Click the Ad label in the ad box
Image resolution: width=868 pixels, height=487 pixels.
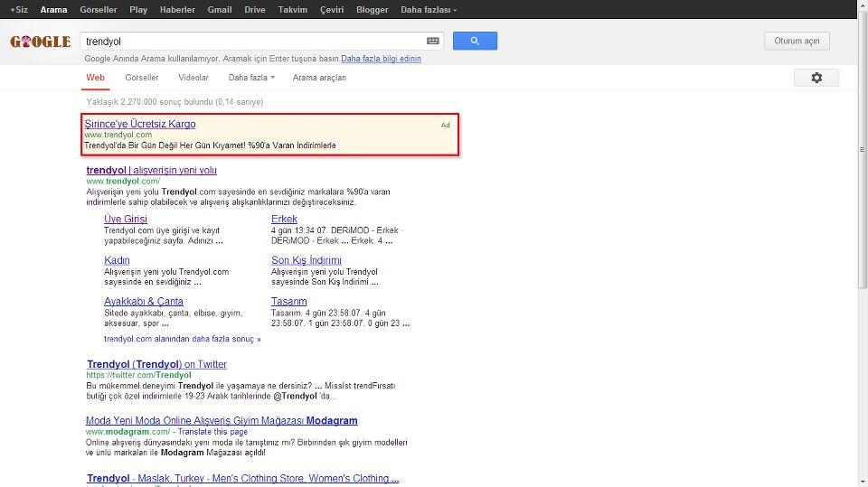(x=445, y=125)
